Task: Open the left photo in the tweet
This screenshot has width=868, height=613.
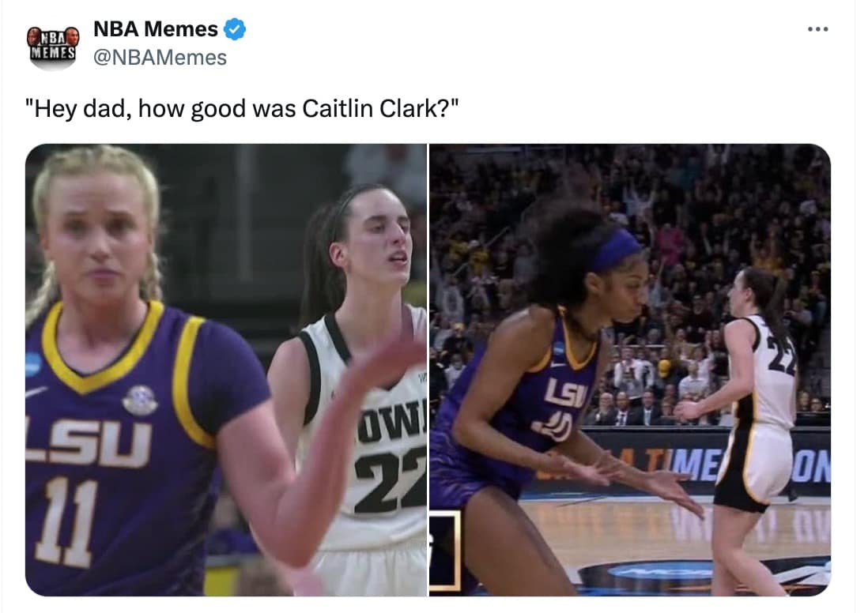Action: point(226,370)
